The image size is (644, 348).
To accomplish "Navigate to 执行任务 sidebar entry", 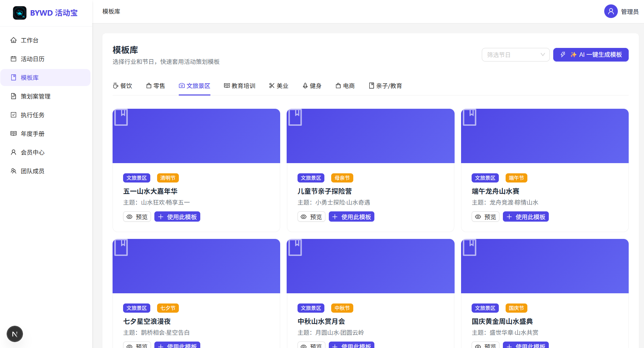I will point(46,115).
